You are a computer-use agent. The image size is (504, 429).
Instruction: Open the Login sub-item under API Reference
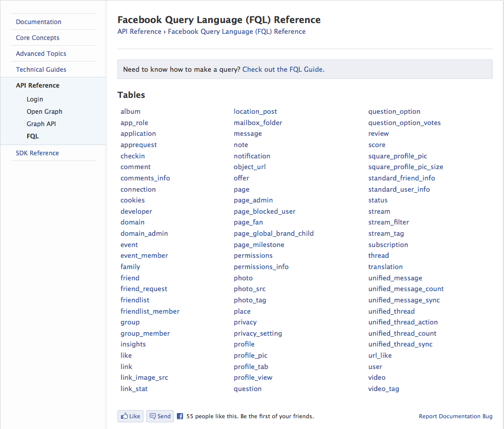click(35, 99)
